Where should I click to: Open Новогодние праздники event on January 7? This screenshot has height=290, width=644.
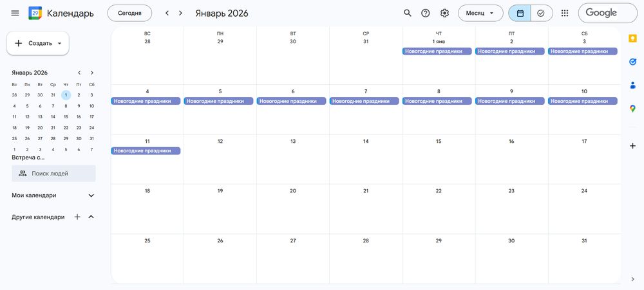[x=364, y=101]
